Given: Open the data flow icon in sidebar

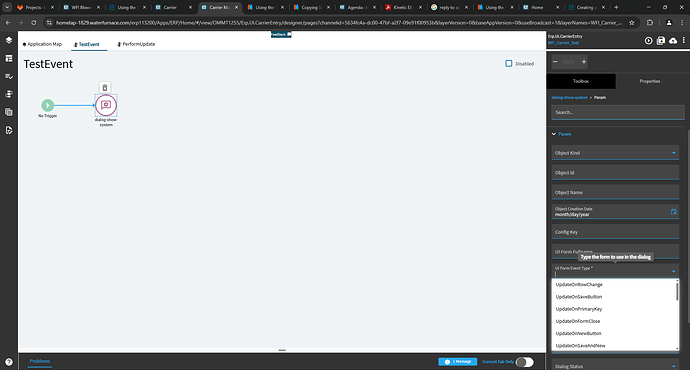Looking at the screenshot, I should 9,94.
